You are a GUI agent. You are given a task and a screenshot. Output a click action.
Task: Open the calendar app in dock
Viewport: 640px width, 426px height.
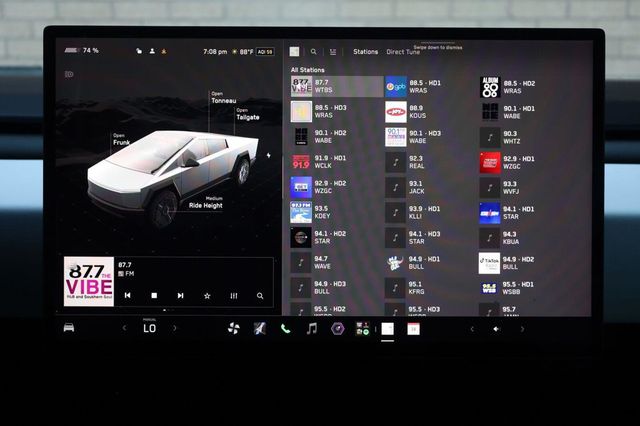[x=413, y=329]
